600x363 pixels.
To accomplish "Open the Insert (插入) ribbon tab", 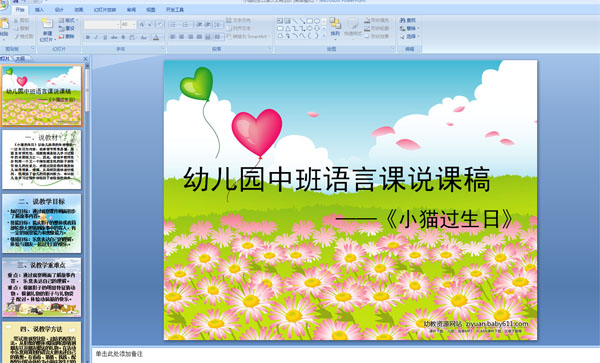I will point(39,10).
